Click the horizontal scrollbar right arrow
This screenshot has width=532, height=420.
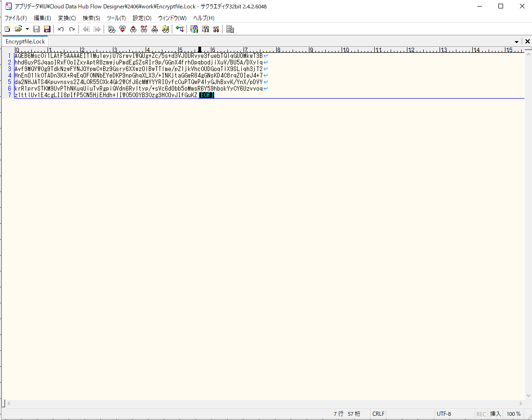click(x=521, y=403)
